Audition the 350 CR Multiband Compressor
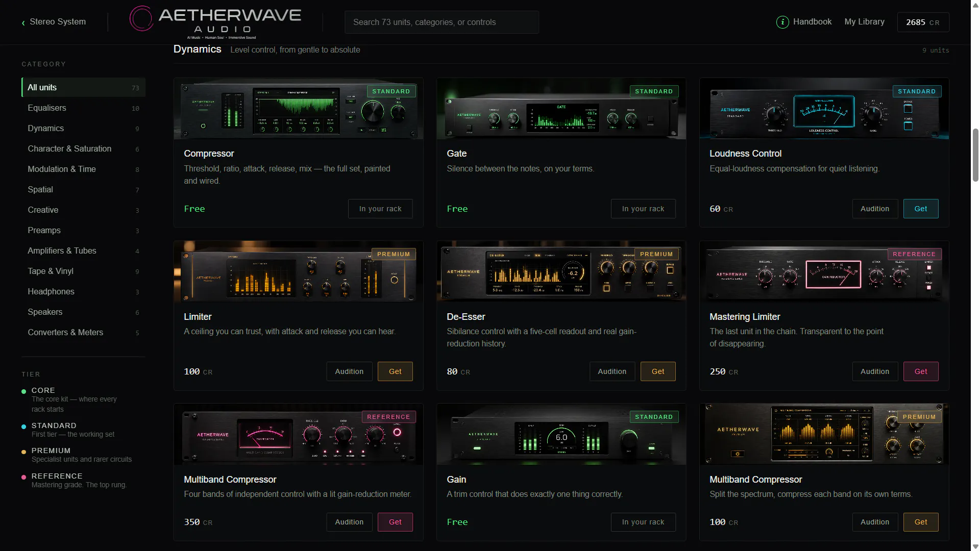 coord(349,522)
